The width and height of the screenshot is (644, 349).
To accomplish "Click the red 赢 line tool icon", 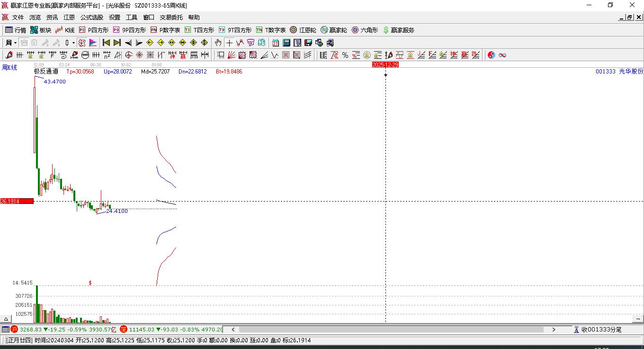I will [183, 55].
